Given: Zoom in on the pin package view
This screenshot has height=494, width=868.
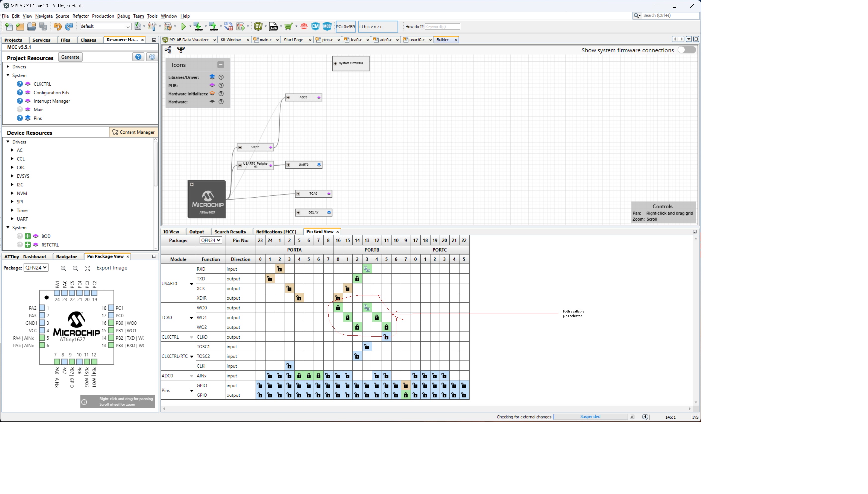Looking at the screenshot, I should pyautogui.click(x=63, y=268).
